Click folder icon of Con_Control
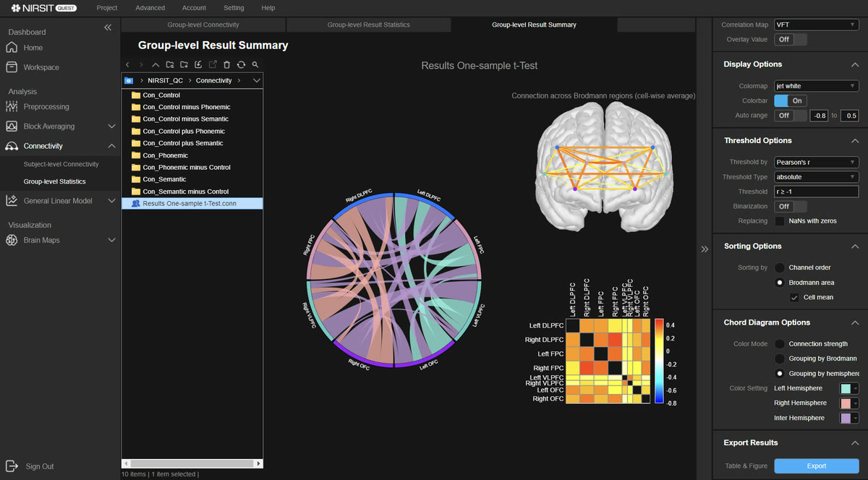 [x=135, y=95]
